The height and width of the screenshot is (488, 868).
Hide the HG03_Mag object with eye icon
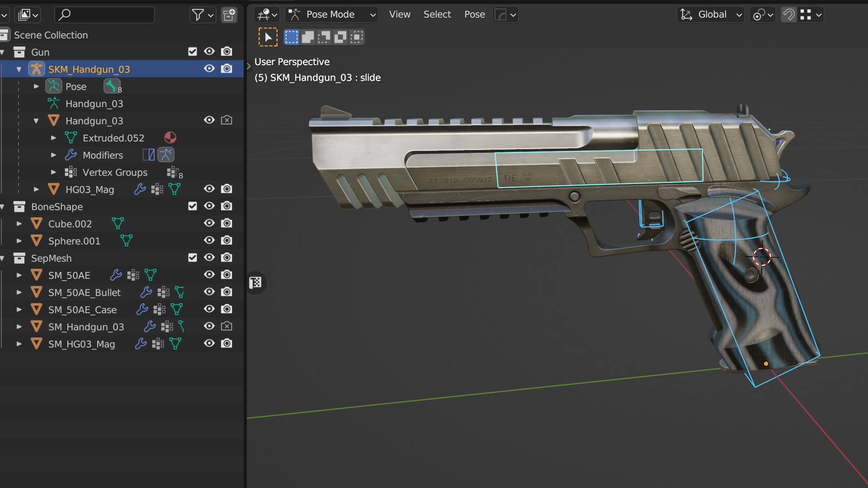209,189
